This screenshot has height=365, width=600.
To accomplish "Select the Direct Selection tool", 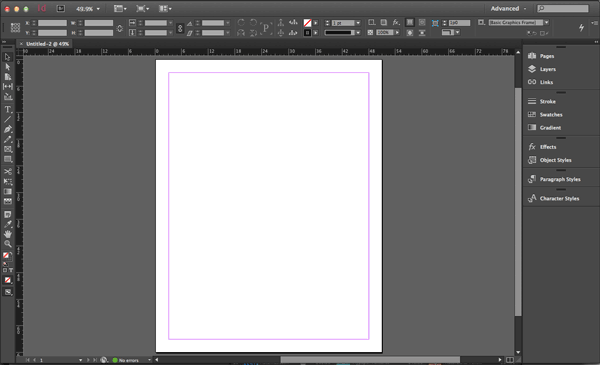I will point(8,67).
